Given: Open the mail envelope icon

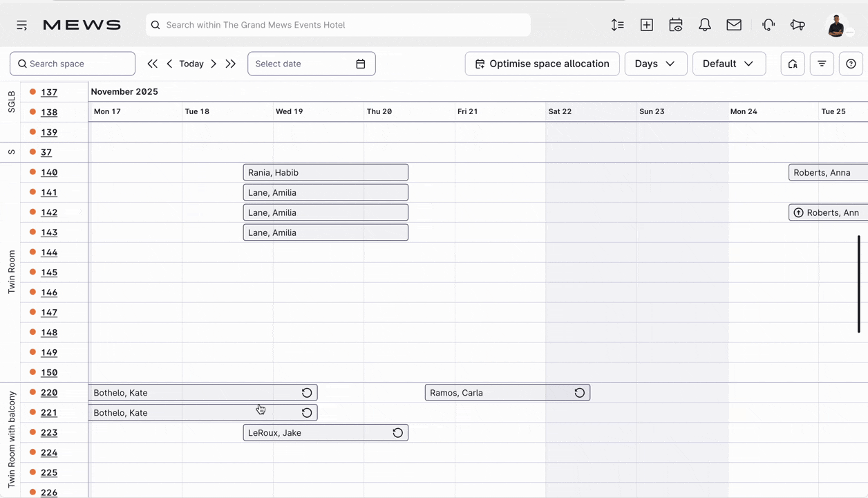Looking at the screenshot, I should (734, 25).
